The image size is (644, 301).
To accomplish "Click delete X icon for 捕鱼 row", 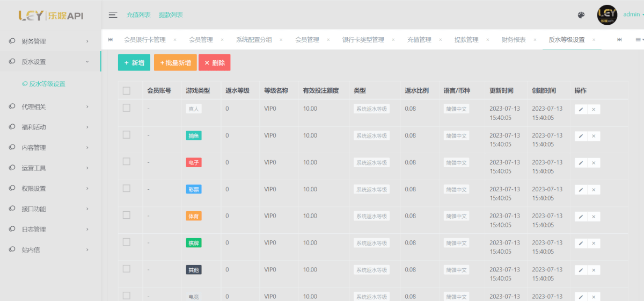I will pyautogui.click(x=594, y=136).
